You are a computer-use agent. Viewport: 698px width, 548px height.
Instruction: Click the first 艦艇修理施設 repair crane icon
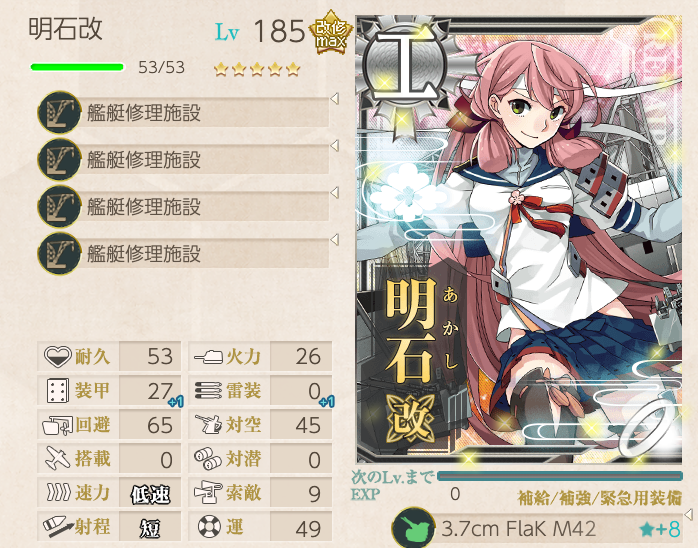59,112
